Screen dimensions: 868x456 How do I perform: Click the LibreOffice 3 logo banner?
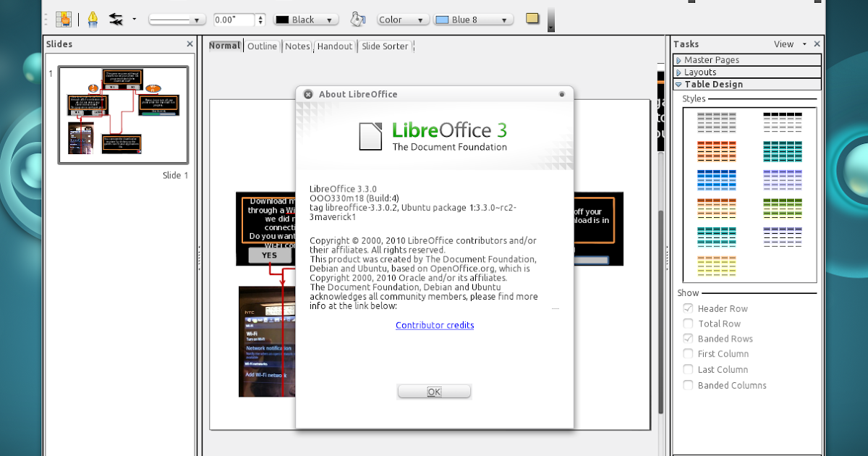[434, 136]
